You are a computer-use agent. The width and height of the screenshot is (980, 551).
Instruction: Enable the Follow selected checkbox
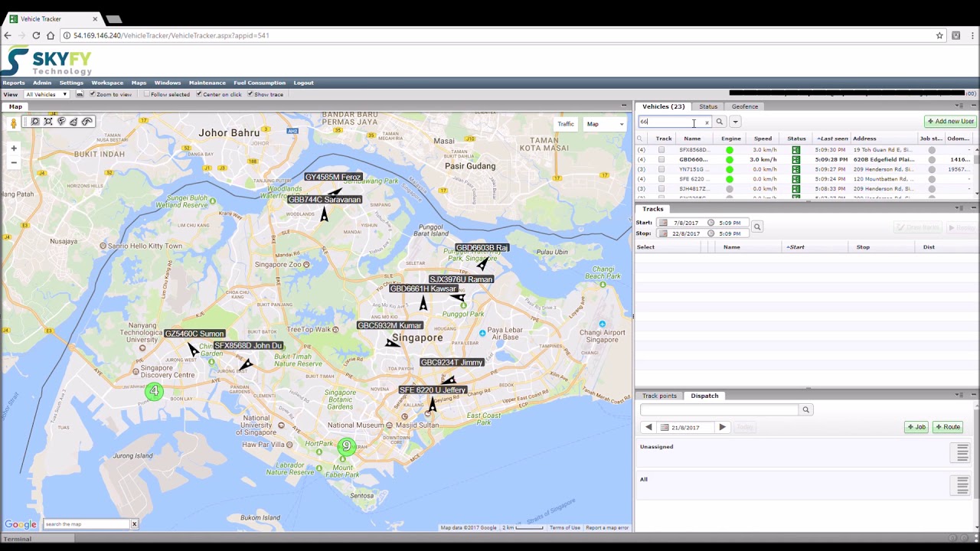click(x=147, y=94)
